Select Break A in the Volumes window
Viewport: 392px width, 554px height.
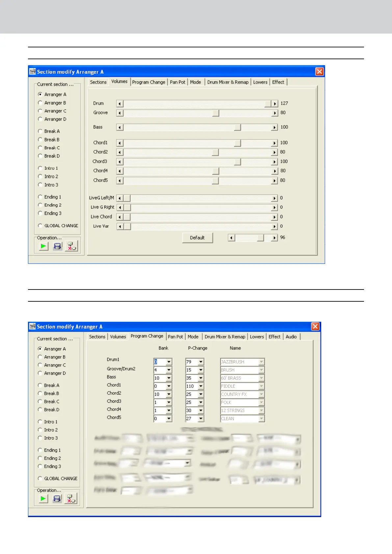pyautogui.click(x=49, y=131)
